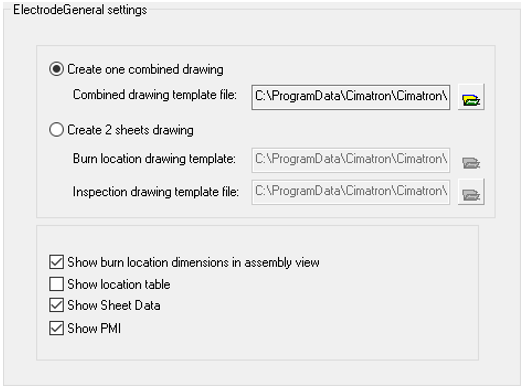524x388 pixels.
Task: Click the burn location drawing template path field
Action: click(351, 160)
